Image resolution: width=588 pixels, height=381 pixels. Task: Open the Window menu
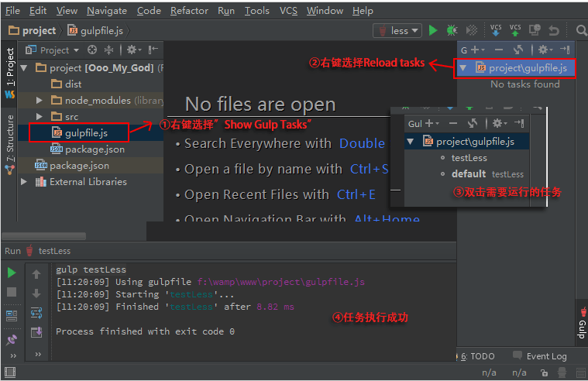(325, 11)
